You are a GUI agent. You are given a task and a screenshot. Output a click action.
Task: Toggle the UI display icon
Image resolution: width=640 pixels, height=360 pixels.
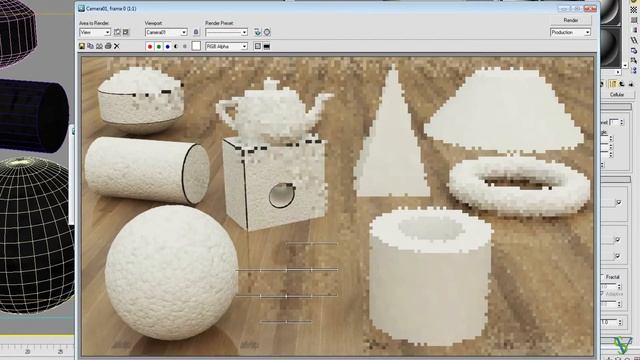coord(267,47)
